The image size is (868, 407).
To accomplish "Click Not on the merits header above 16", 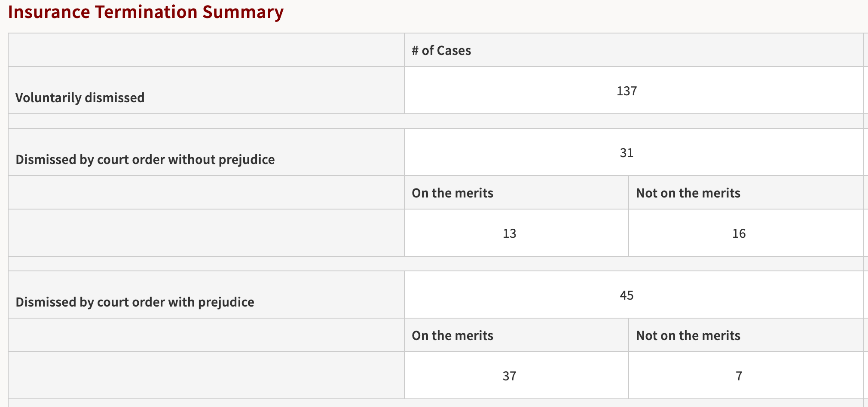I will [688, 193].
